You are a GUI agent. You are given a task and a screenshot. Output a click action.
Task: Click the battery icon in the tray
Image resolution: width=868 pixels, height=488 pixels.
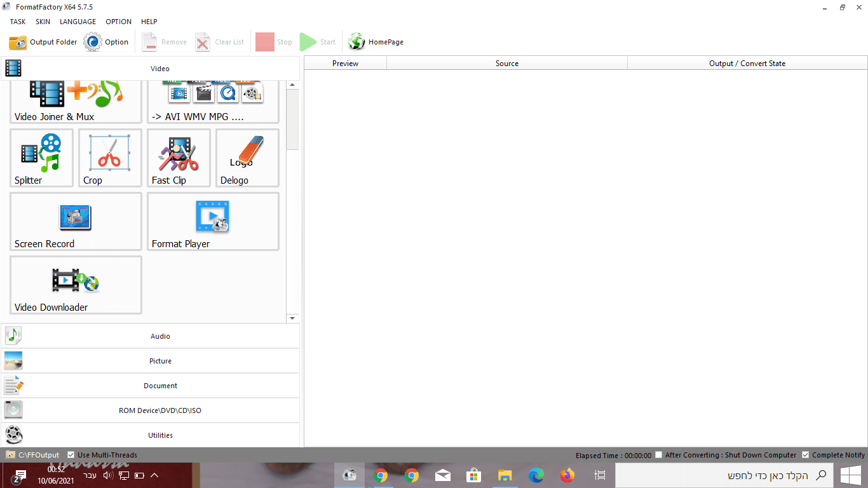pos(140,475)
